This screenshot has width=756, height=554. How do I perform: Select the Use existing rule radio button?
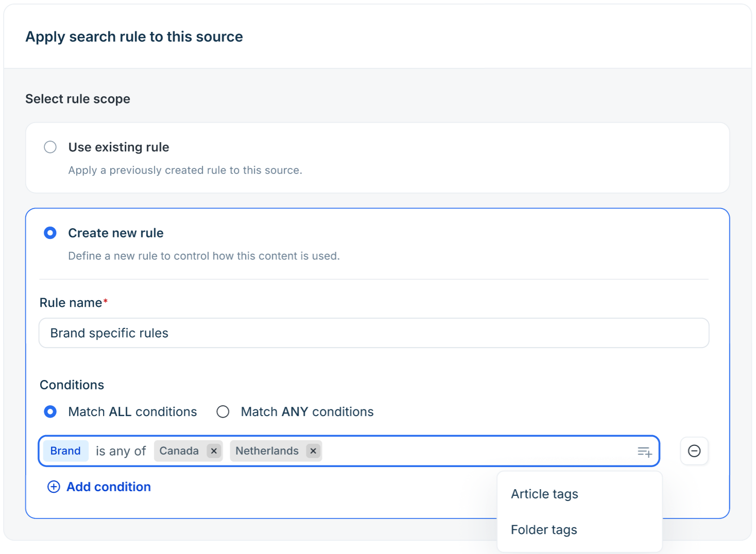coord(50,147)
